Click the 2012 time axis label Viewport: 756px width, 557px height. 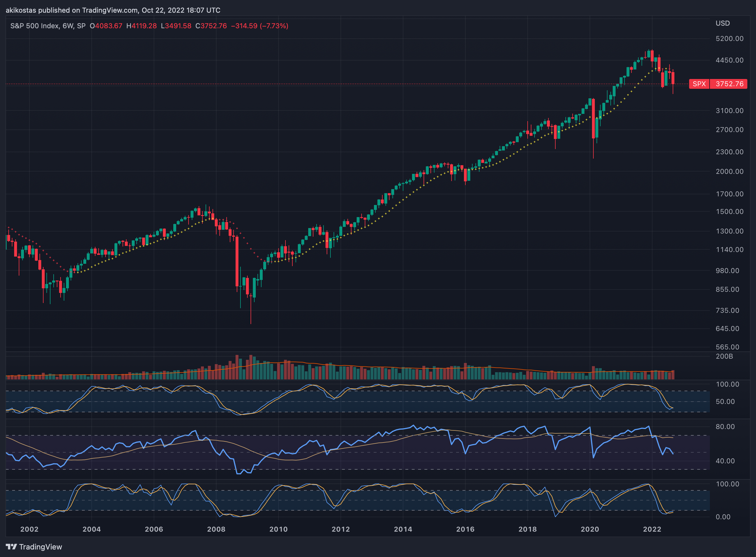coord(341,529)
